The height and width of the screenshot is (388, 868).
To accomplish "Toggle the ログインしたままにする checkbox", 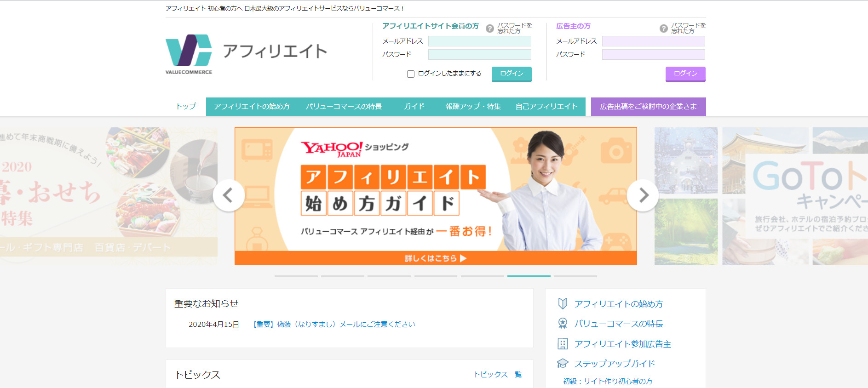I will point(411,74).
